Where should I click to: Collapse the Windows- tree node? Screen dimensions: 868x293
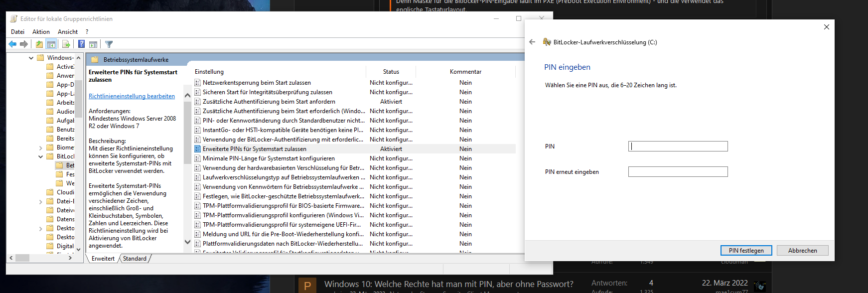(31, 58)
